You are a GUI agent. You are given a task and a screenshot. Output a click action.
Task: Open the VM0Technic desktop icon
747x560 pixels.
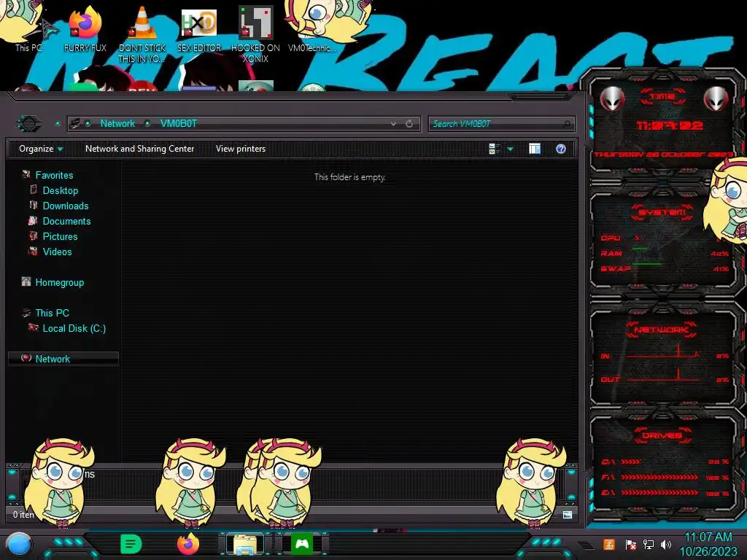[x=312, y=29]
